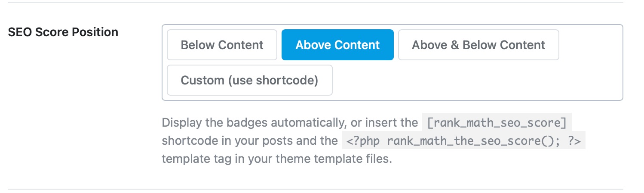Select Above & Below Content option
This screenshot has width=644, height=193.
pyautogui.click(x=478, y=45)
